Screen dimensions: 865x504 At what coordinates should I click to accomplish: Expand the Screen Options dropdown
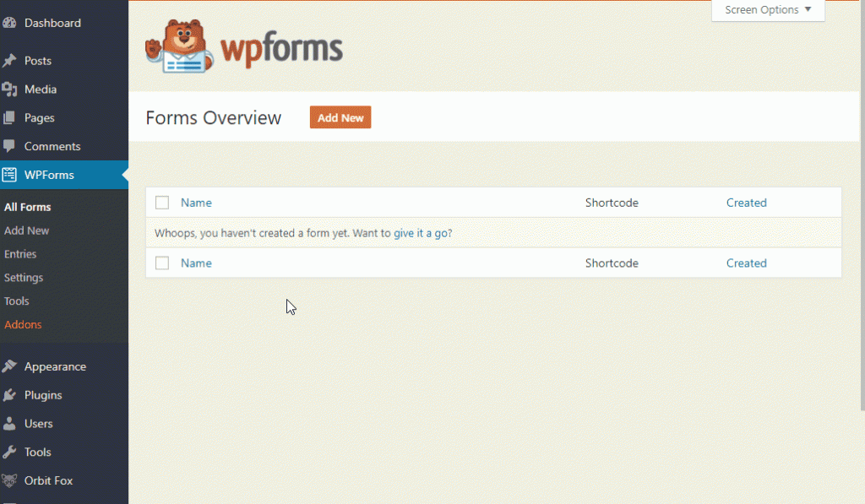pyautogui.click(x=768, y=10)
